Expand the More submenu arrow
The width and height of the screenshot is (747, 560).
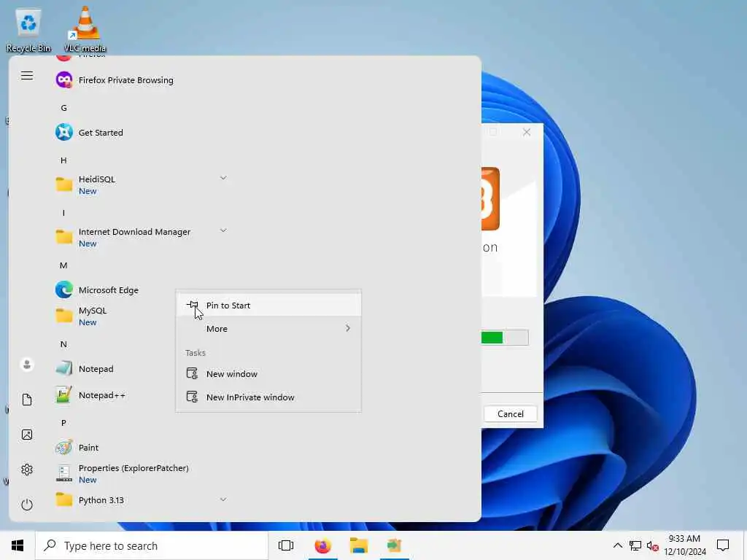click(348, 328)
